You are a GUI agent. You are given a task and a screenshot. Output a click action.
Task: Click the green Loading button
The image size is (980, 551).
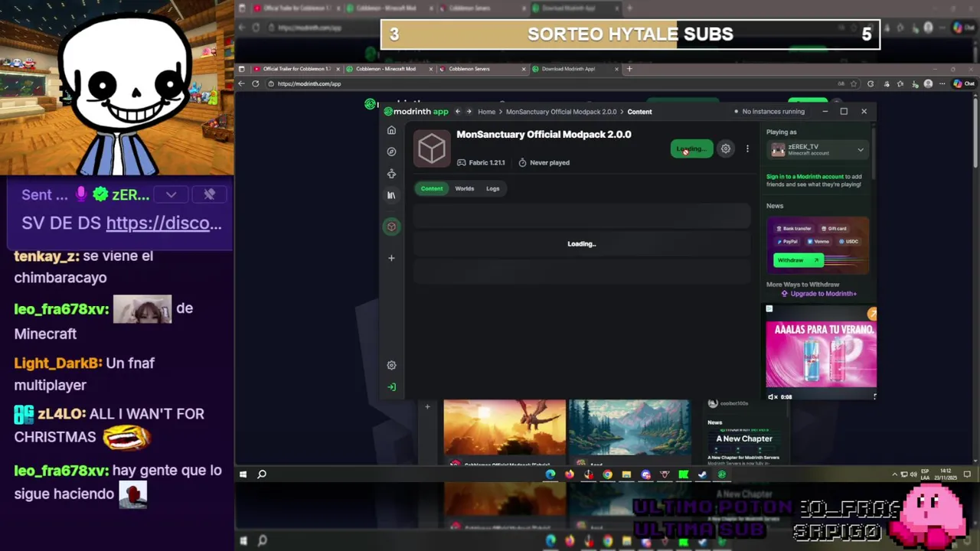[x=691, y=149]
